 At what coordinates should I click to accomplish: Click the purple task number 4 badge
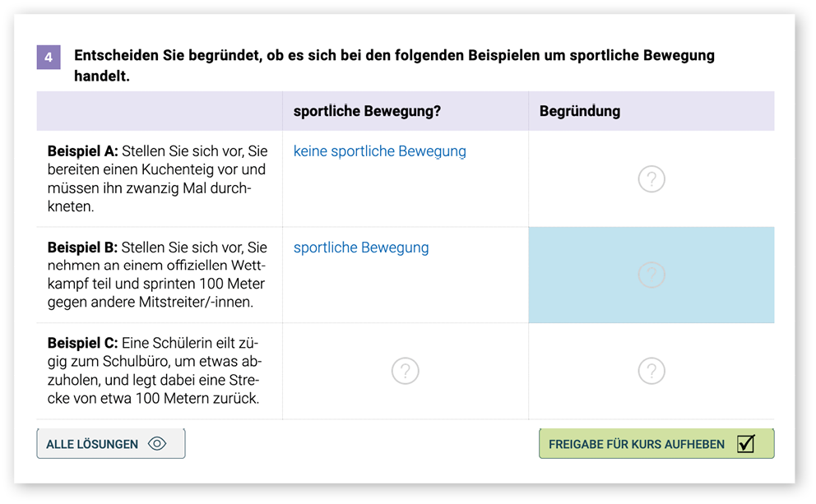49,58
